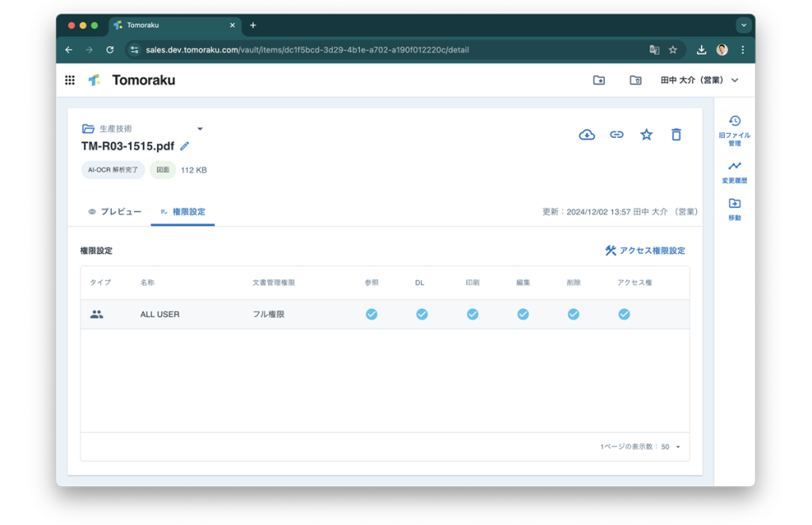The width and height of the screenshot is (812, 525).
Task: Download file via cloud download icon
Action: (x=587, y=135)
